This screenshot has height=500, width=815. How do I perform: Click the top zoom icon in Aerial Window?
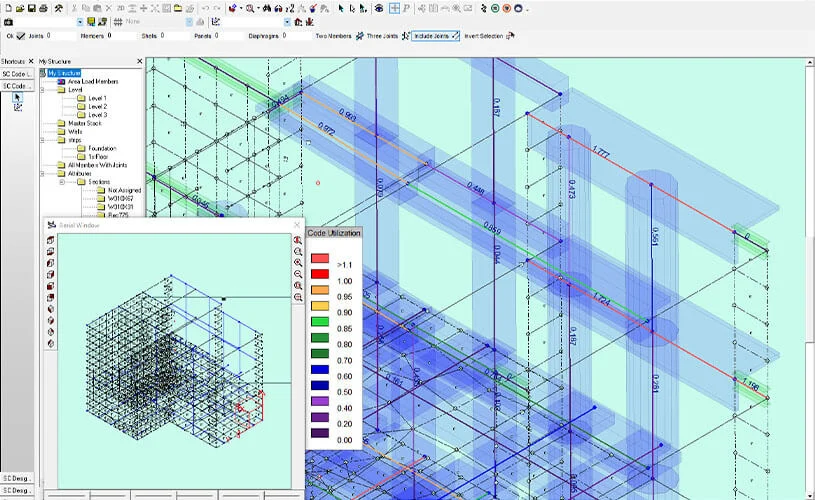coord(298,241)
